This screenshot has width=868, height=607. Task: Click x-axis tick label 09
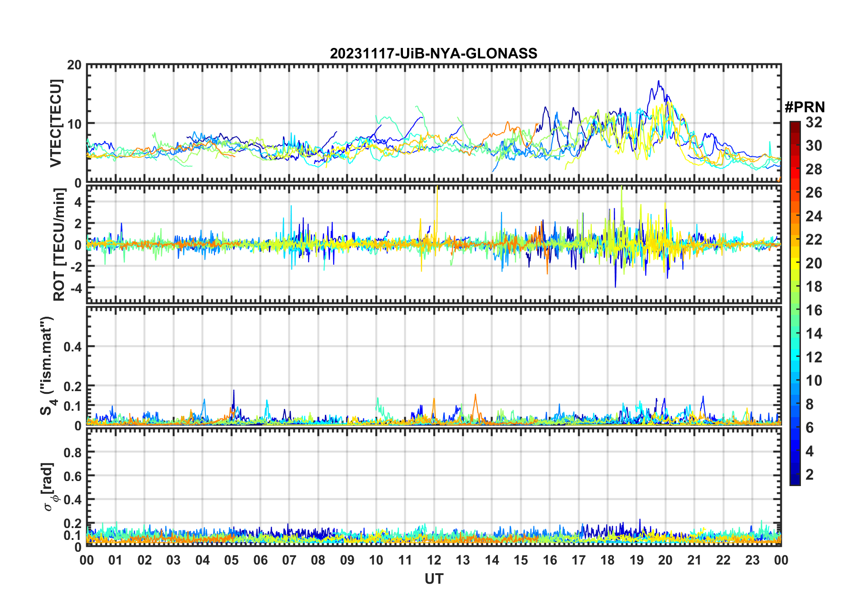[347, 560]
